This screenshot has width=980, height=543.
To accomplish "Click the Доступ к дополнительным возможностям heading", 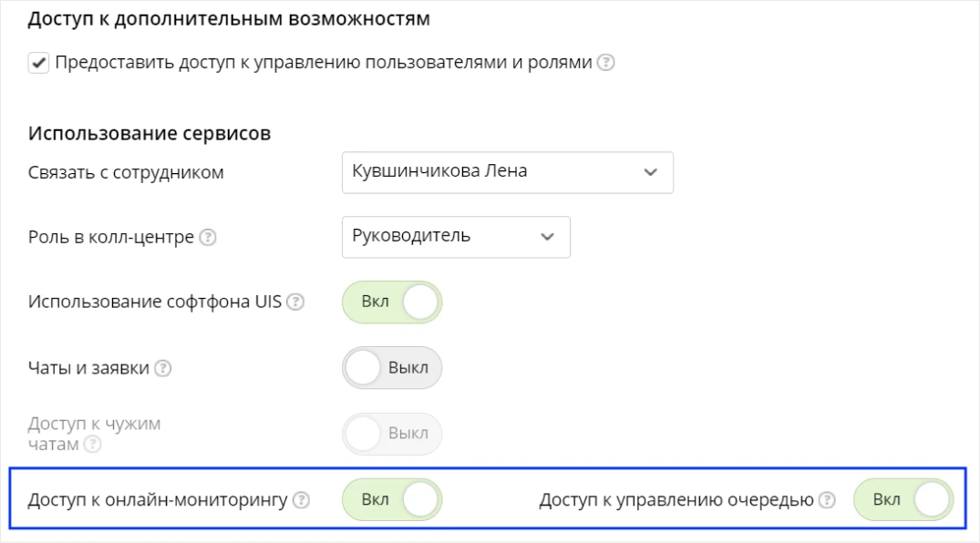I will [229, 19].
